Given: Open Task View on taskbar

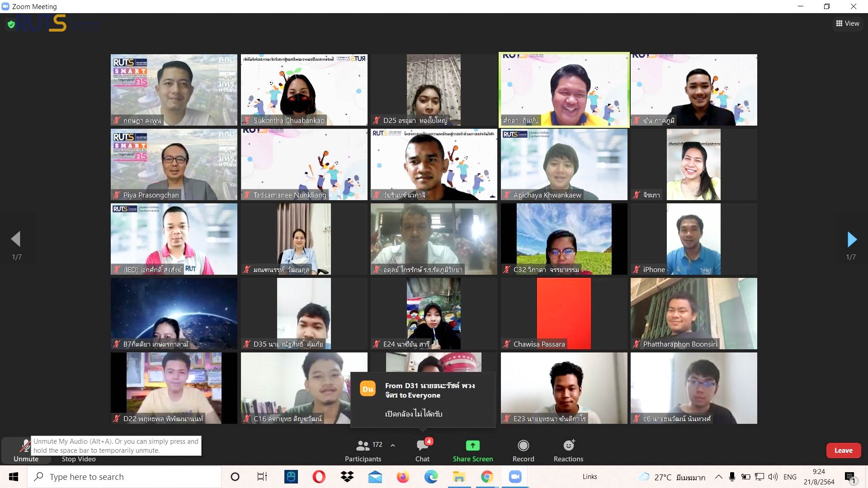Looking at the screenshot, I should tap(262, 477).
